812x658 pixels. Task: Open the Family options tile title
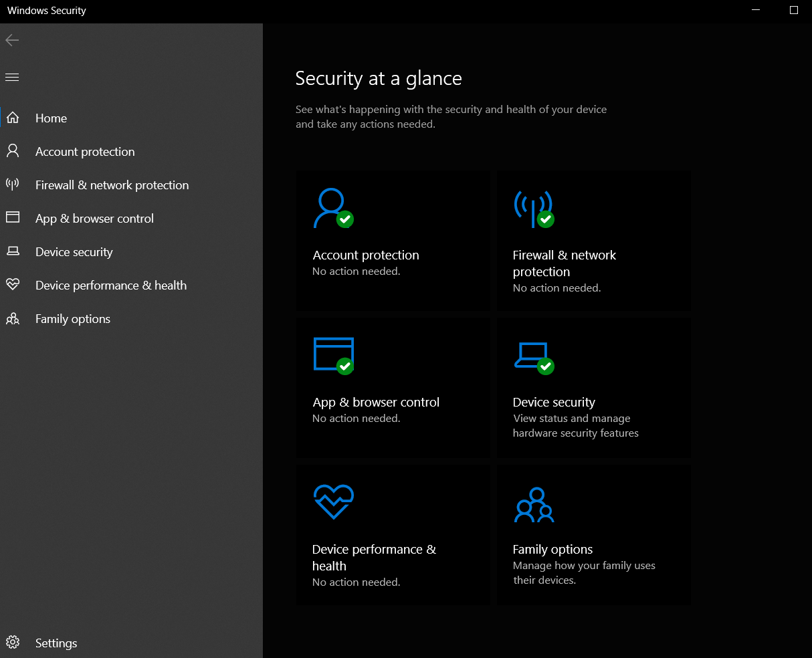point(552,549)
